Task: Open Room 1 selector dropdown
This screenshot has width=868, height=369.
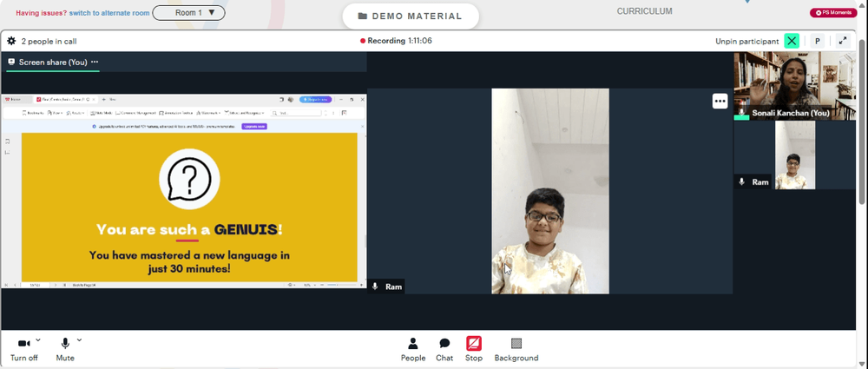Action: click(x=188, y=13)
